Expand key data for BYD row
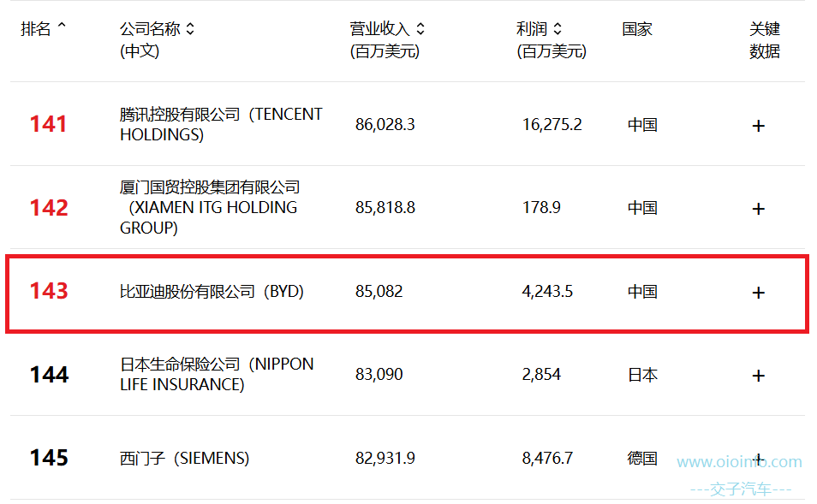The height and width of the screenshot is (504, 817). (759, 292)
